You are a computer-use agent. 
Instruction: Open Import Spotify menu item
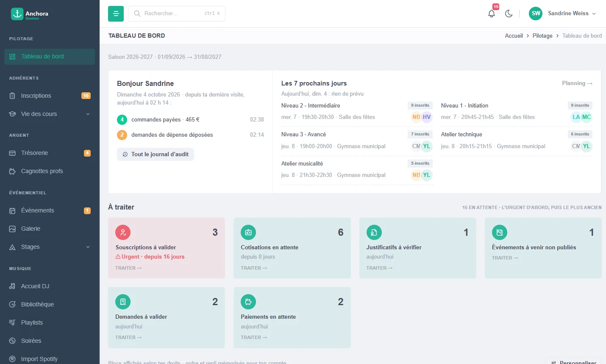tap(50, 359)
